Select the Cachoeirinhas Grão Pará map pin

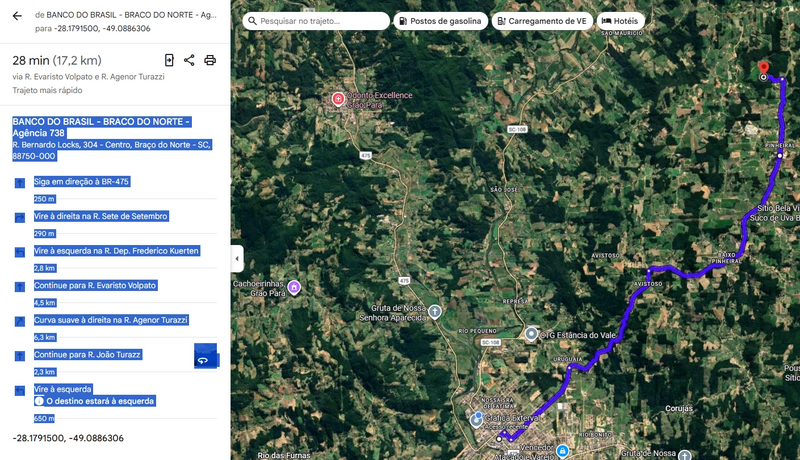tap(294, 287)
